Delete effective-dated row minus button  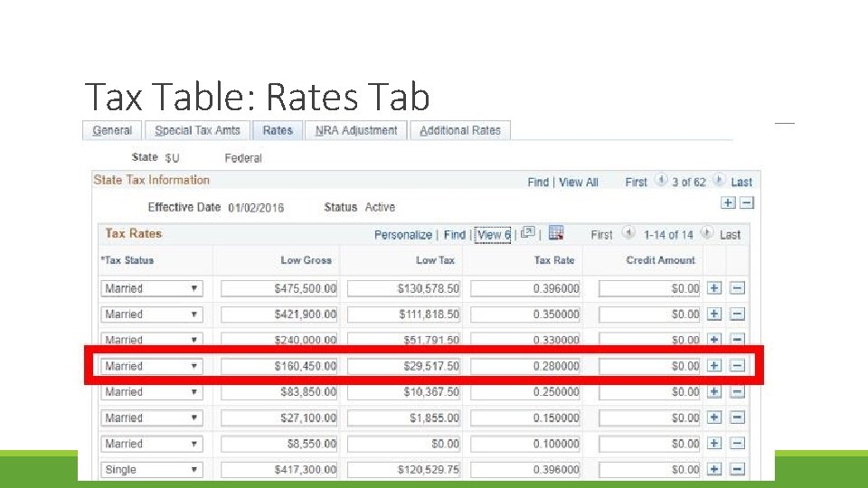pyautogui.click(x=747, y=203)
